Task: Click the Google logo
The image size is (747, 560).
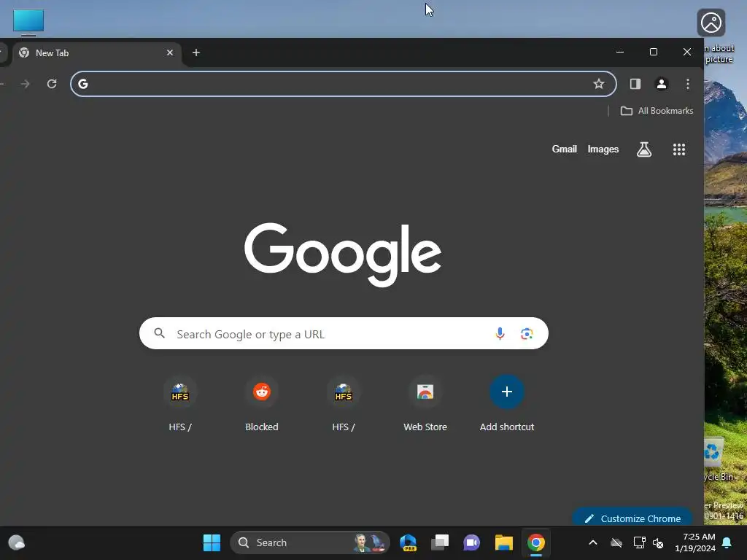Action: pyautogui.click(x=343, y=254)
